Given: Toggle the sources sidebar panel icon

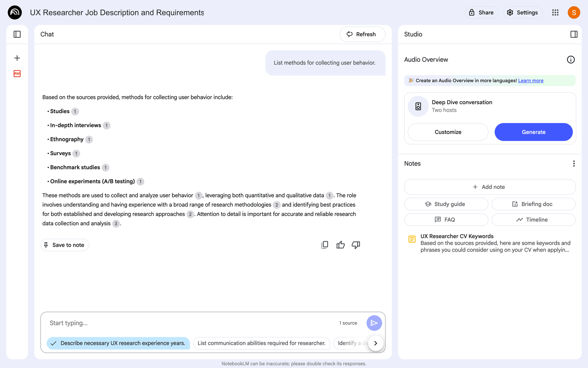Looking at the screenshot, I should (x=17, y=34).
